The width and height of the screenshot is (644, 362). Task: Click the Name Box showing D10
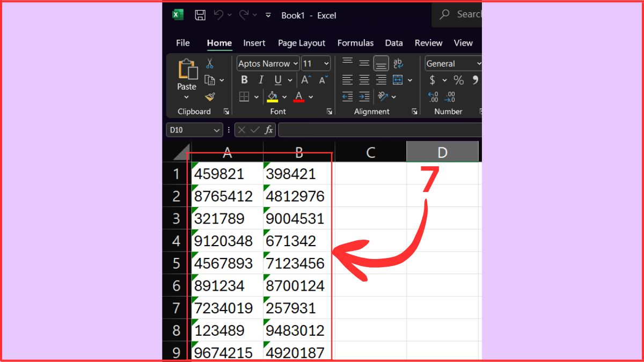[x=191, y=129]
